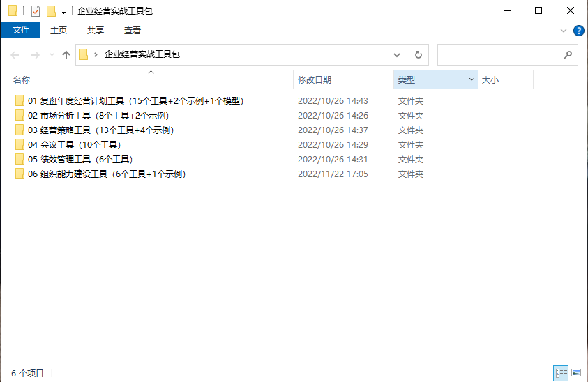Image resolution: width=588 pixels, height=382 pixels.
Task: Click the folder icon of 02 市场分析工具
Action: tap(20, 115)
